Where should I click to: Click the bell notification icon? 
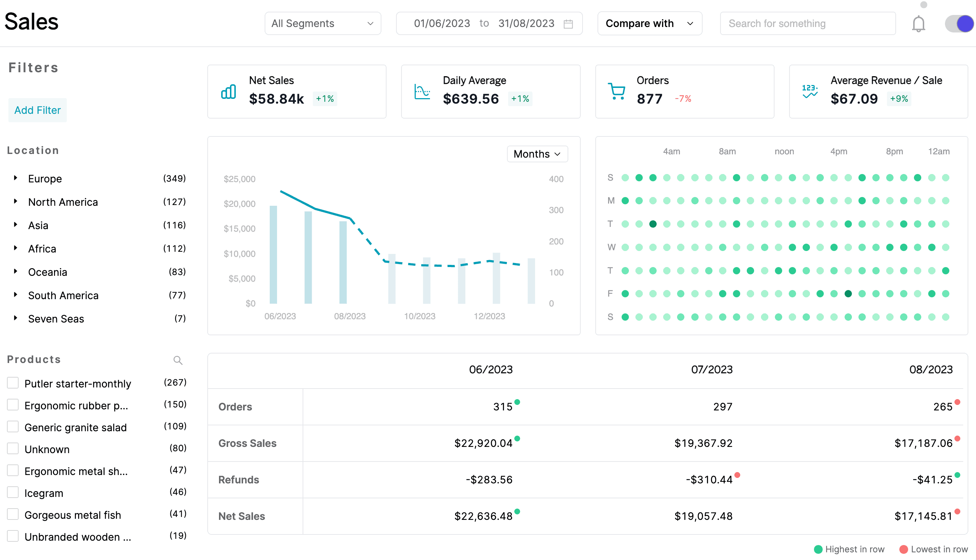[x=918, y=23]
